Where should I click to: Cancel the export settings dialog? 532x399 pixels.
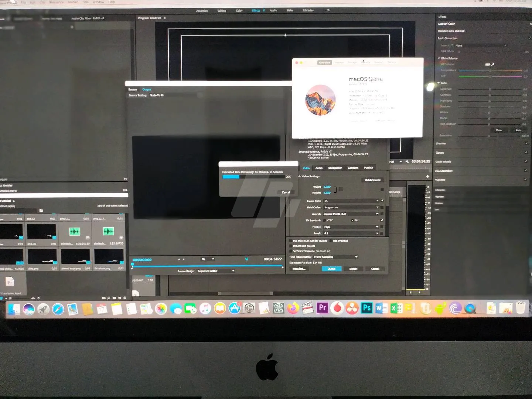(375, 269)
